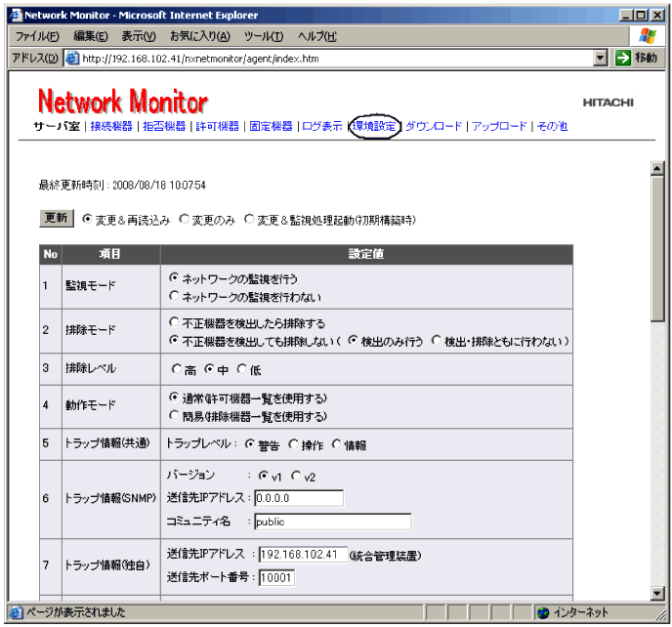Open the address bar dropdown arrow

(x=601, y=58)
